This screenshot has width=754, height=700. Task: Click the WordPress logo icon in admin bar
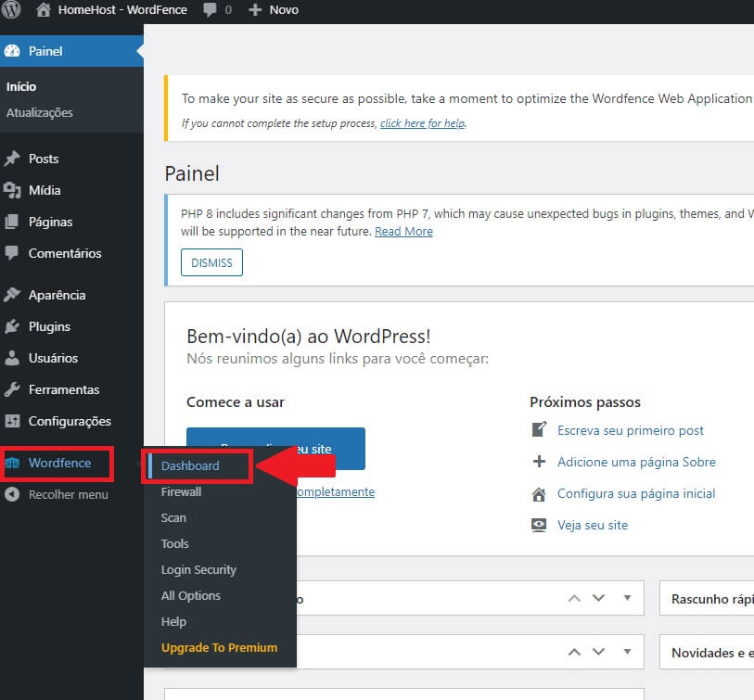tap(10, 9)
